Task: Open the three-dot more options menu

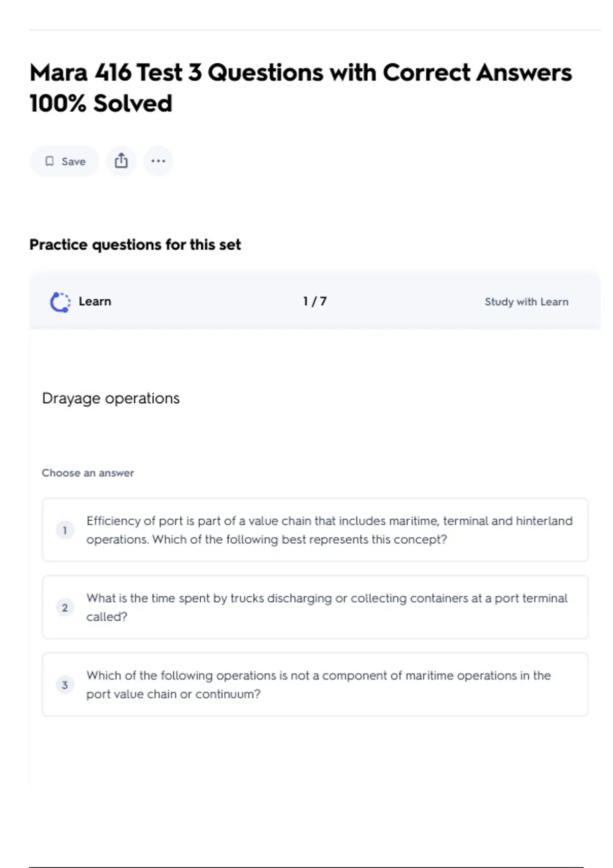Action: (x=158, y=161)
